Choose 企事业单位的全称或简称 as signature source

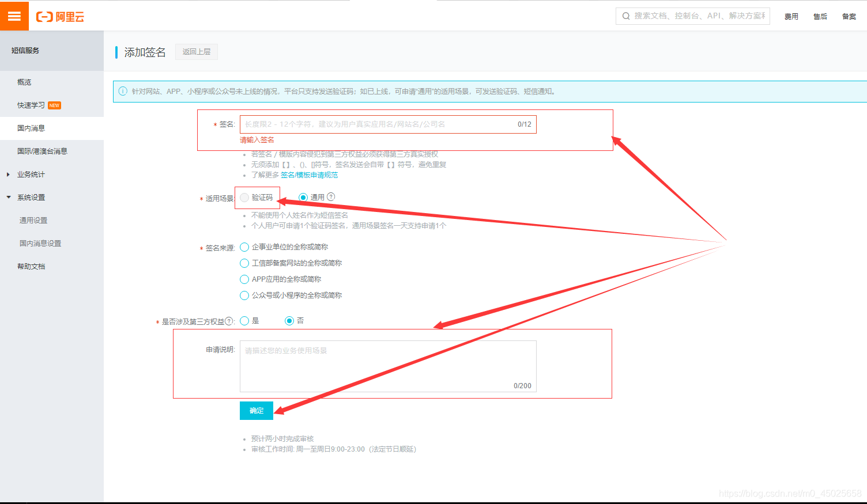pyautogui.click(x=244, y=247)
